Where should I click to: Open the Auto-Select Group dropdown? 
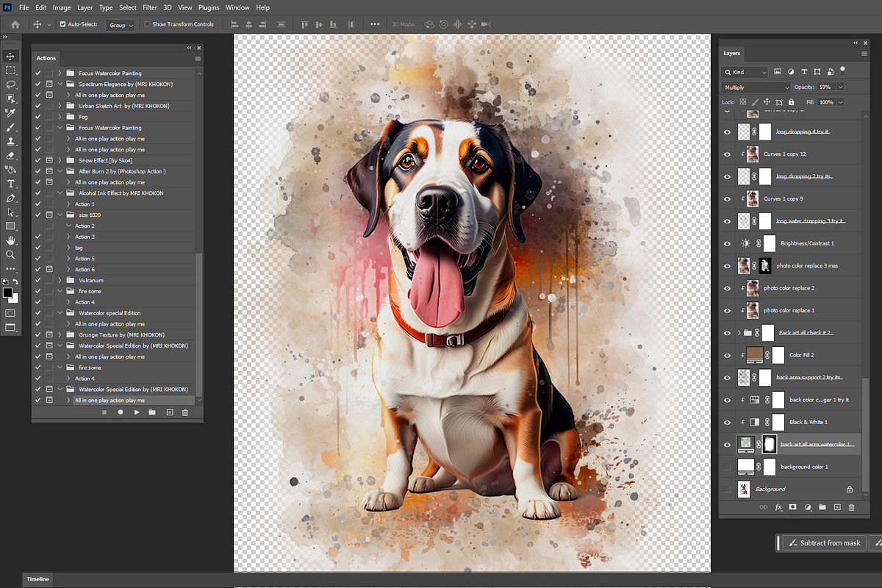pyautogui.click(x=121, y=25)
